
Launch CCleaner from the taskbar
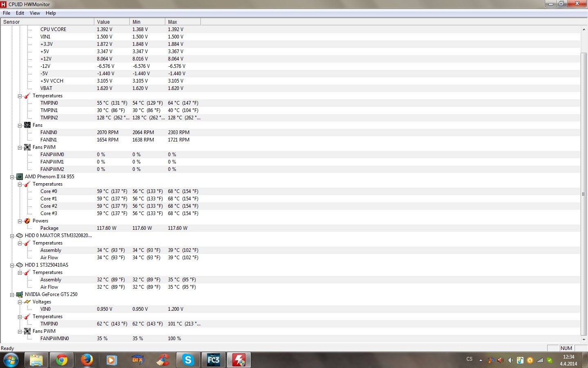[x=163, y=360]
